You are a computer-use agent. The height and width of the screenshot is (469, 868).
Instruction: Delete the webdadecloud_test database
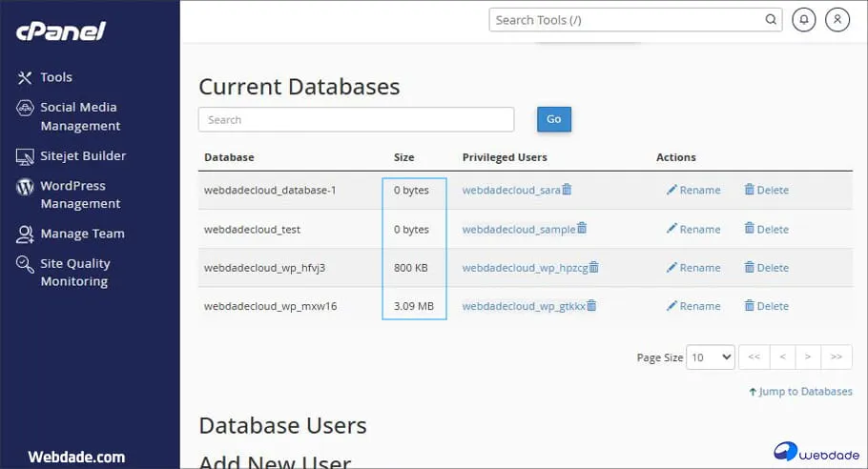(767, 230)
